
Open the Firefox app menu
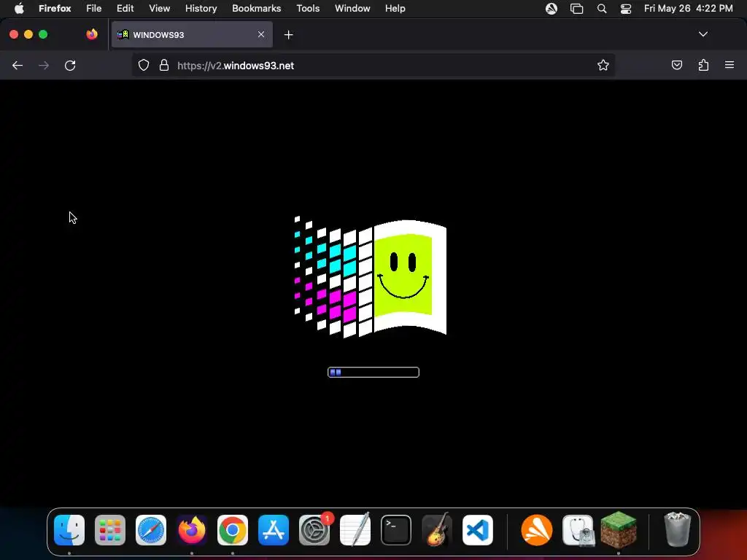[x=55, y=8]
